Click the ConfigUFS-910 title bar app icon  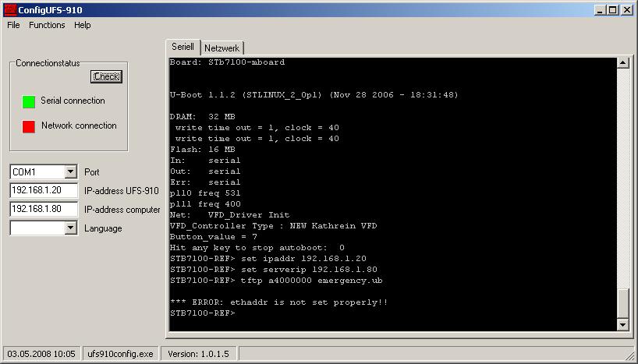10,10
